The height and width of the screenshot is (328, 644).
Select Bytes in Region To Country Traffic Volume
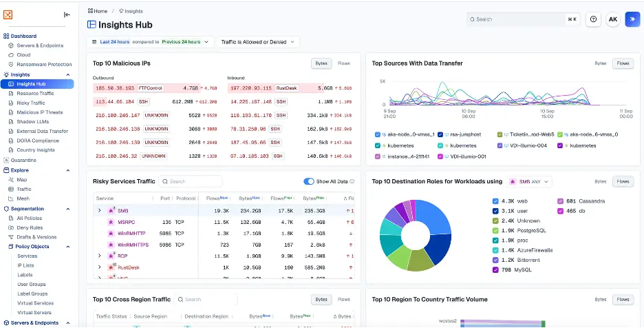click(x=601, y=300)
